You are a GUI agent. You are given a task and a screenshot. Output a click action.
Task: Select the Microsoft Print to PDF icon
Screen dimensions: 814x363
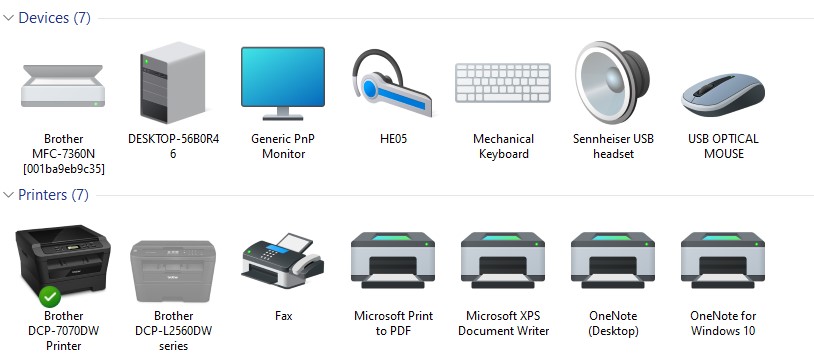(393, 260)
